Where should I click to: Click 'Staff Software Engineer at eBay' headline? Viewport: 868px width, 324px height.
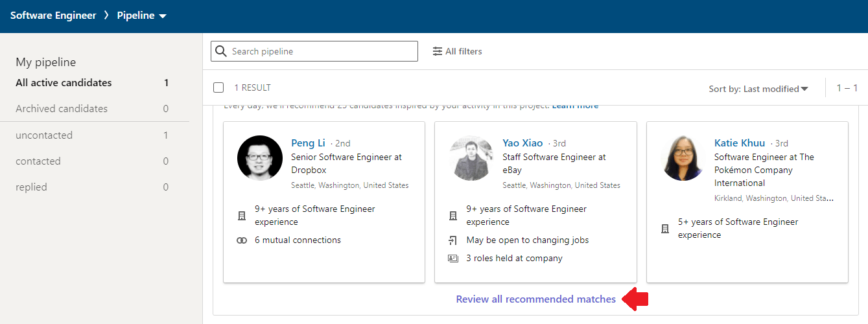point(554,163)
